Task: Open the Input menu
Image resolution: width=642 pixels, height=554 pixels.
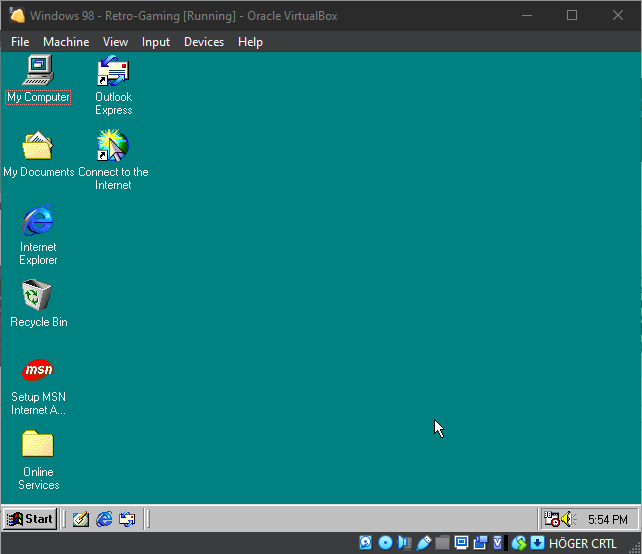Action: point(156,42)
